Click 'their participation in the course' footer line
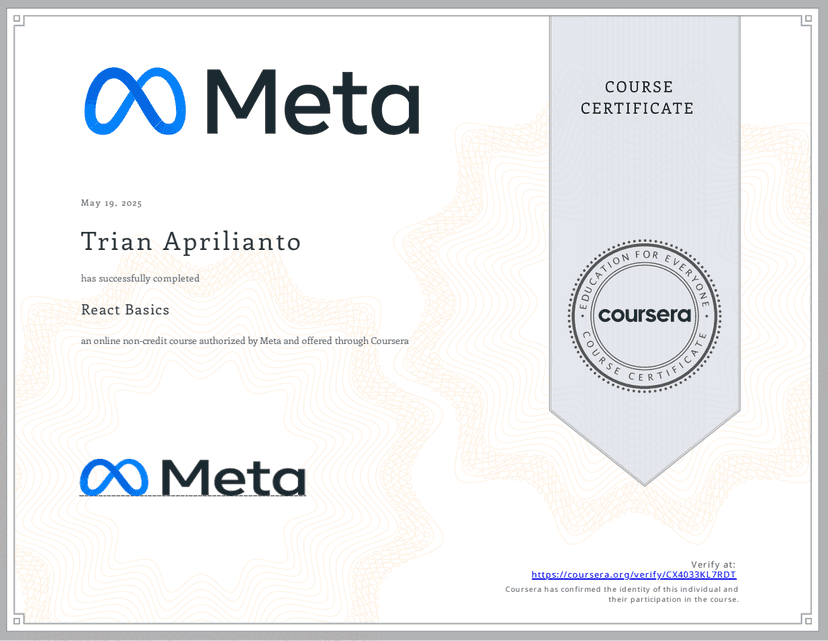 (x=672, y=599)
